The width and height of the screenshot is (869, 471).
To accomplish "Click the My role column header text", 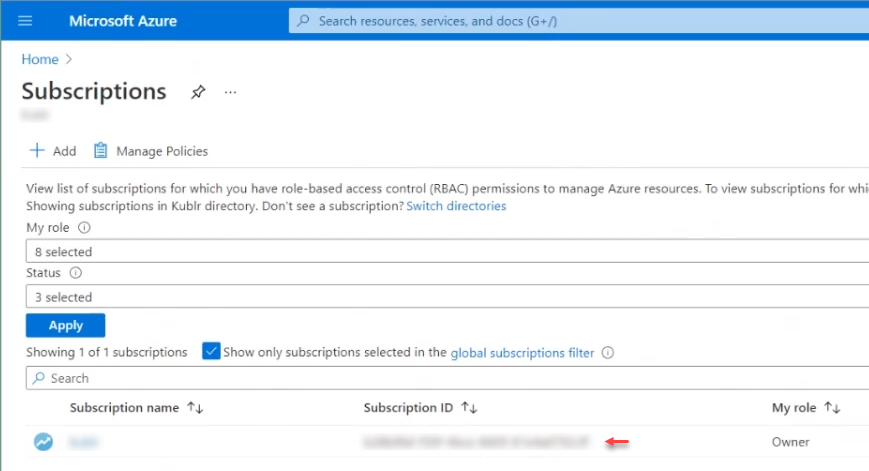I will coord(794,408).
